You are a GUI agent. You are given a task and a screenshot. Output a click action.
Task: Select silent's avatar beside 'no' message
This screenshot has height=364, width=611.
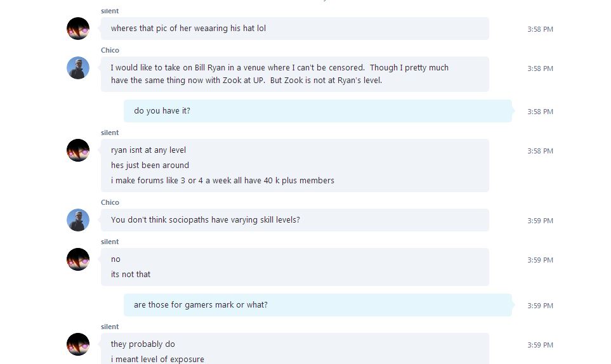click(78, 259)
